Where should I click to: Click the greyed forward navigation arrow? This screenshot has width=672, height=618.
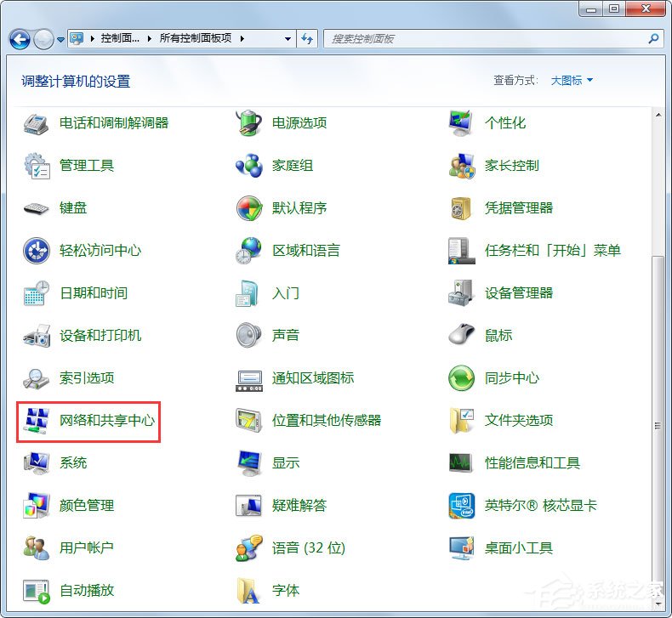coord(43,39)
